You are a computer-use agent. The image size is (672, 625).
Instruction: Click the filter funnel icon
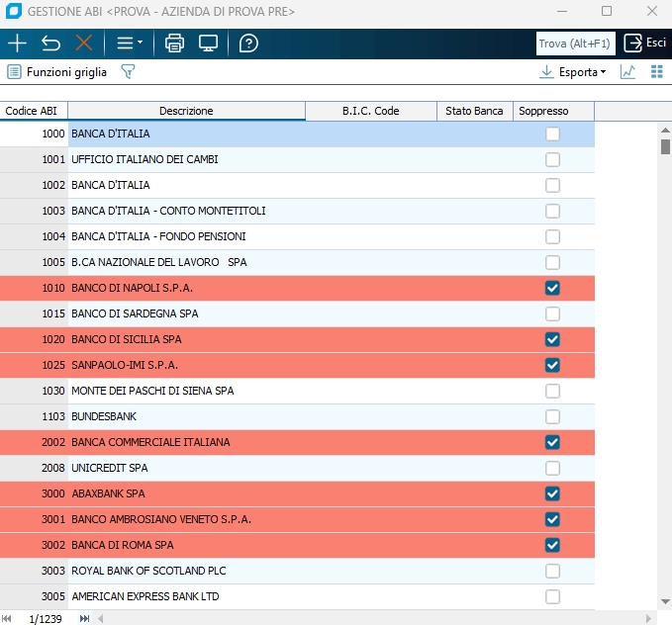(128, 72)
